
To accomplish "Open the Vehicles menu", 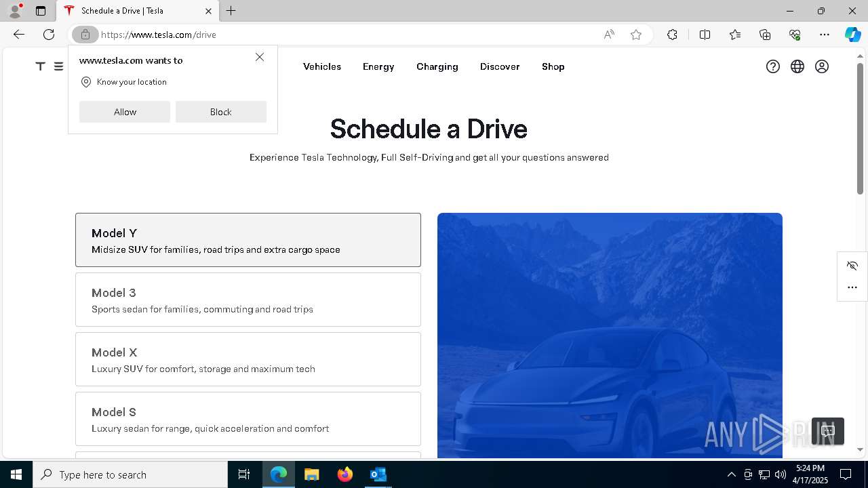I will pyautogui.click(x=322, y=66).
